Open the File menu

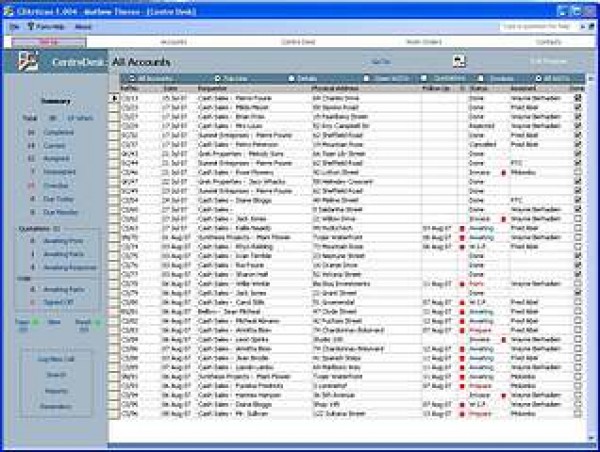(14, 26)
